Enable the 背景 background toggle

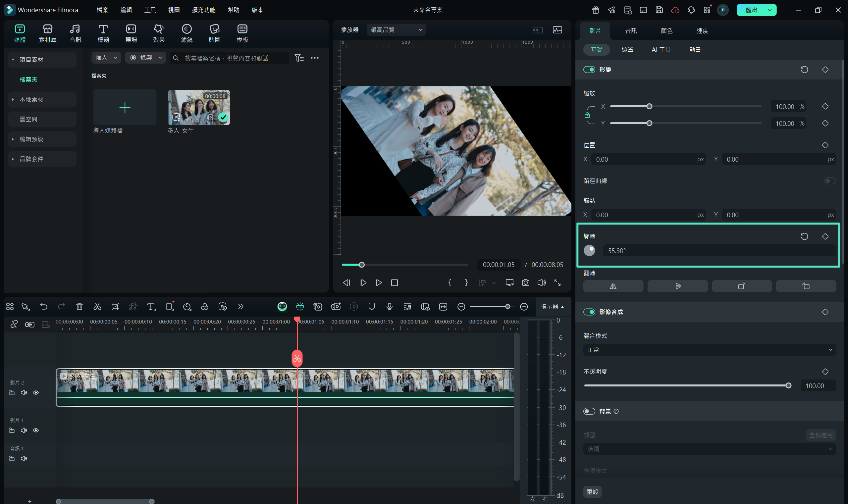point(589,411)
